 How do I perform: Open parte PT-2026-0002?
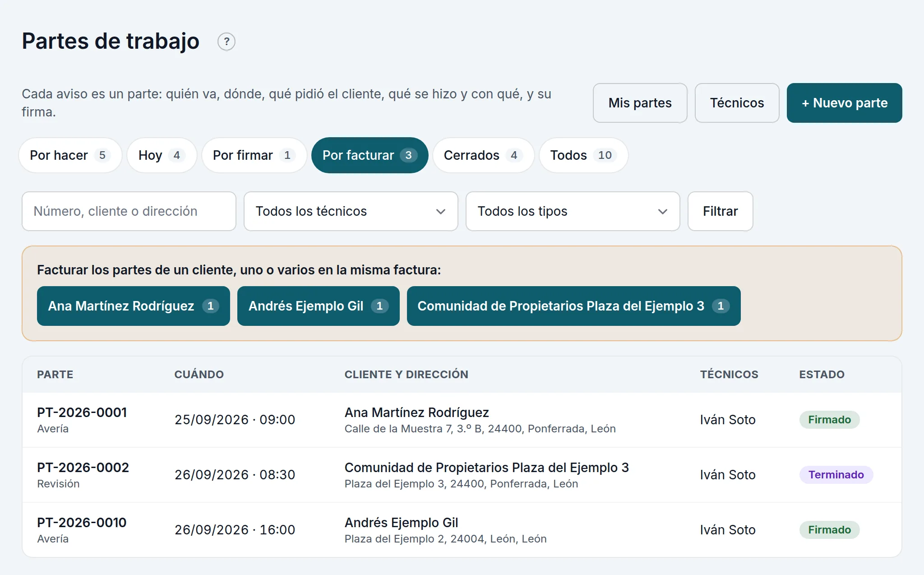point(83,468)
